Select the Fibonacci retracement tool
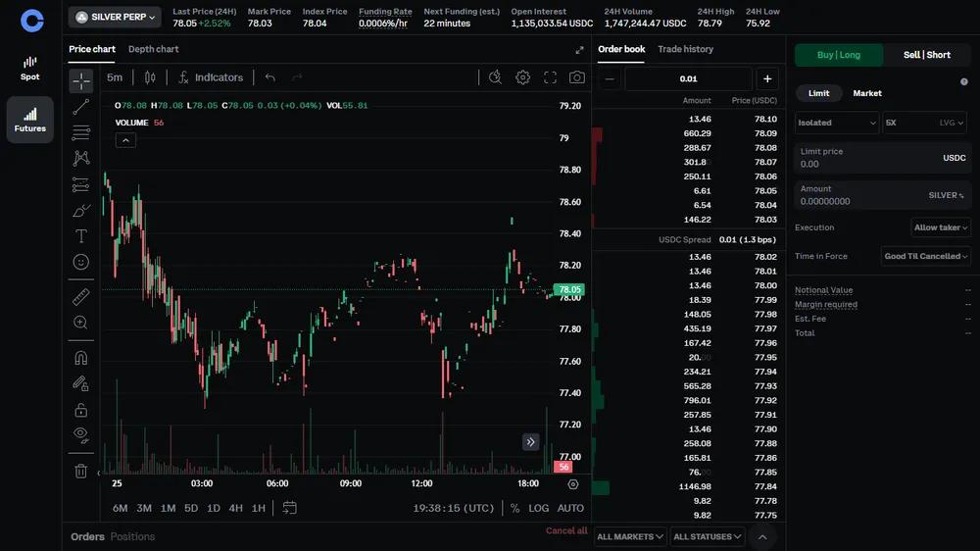 81,132
